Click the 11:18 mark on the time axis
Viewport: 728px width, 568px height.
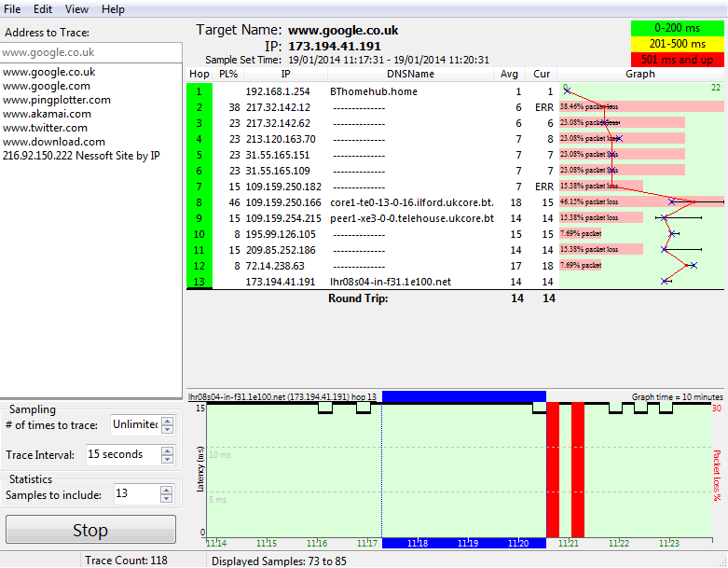click(x=418, y=543)
